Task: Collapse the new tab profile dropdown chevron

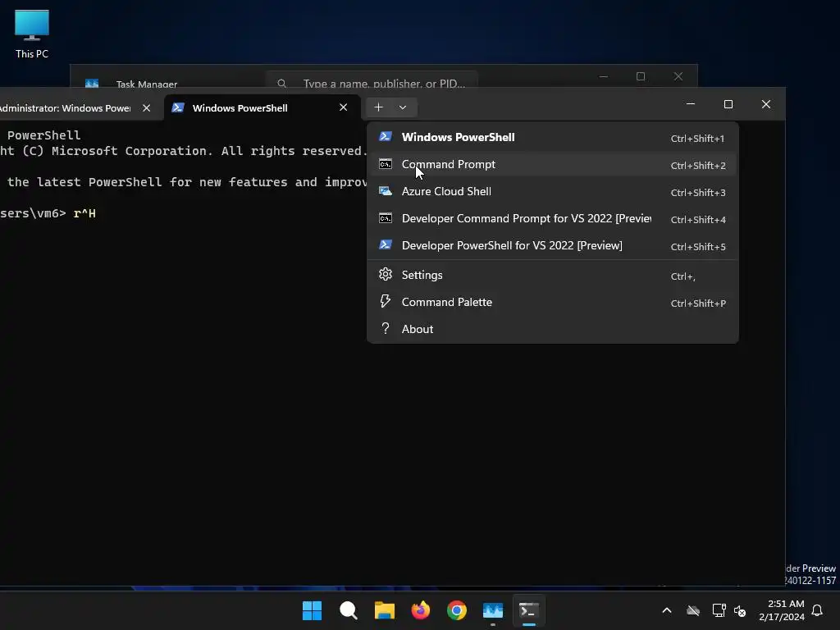Action: tap(403, 107)
